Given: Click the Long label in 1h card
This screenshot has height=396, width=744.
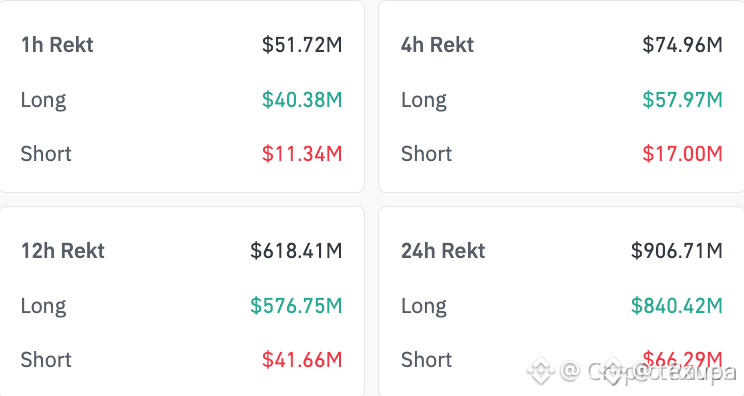Looking at the screenshot, I should pyautogui.click(x=43, y=101).
